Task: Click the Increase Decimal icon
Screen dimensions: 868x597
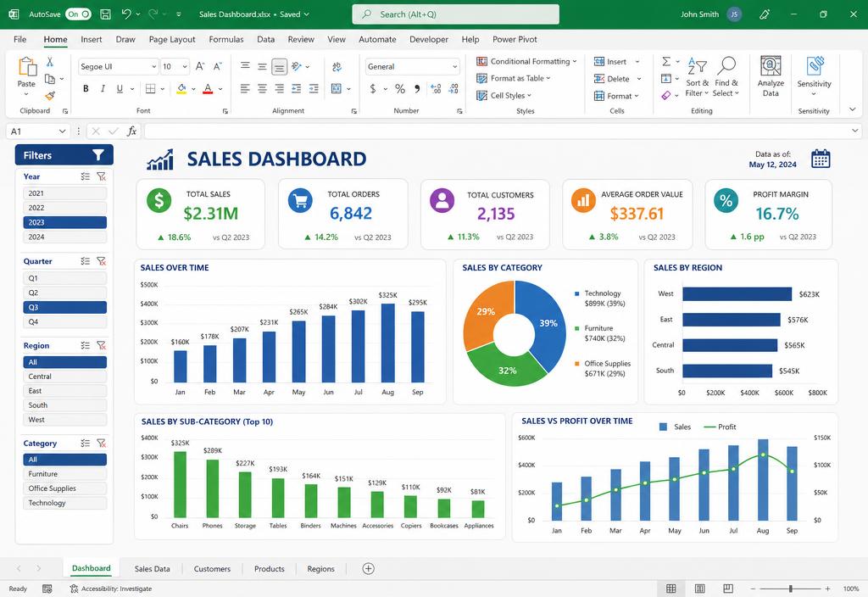Action: (x=436, y=88)
